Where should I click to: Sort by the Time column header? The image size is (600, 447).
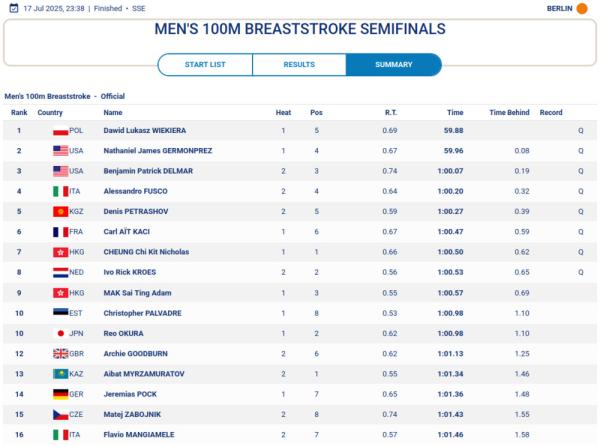455,112
